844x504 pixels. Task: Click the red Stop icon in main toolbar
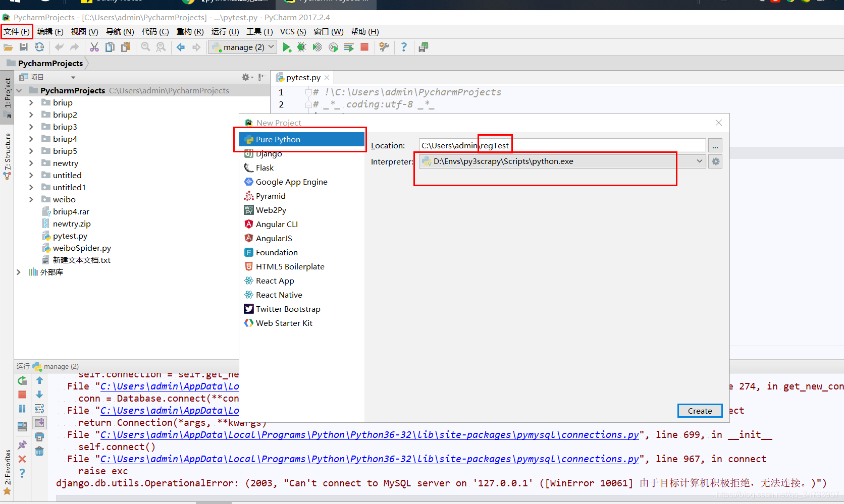click(364, 47)
